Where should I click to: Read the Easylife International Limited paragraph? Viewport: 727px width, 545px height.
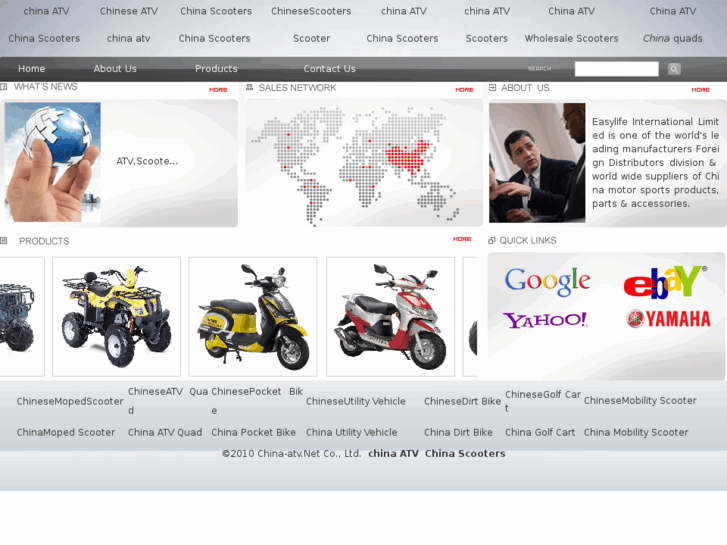pos(656,162)
